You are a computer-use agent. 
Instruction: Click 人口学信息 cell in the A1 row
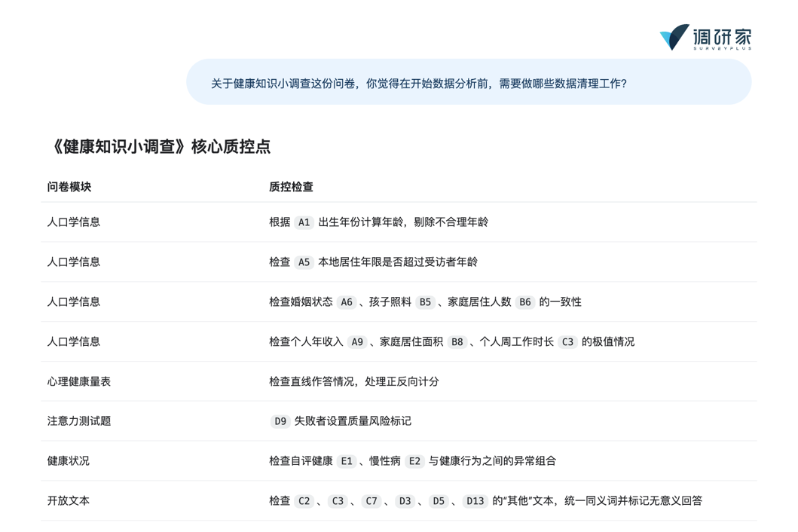point(74,222)
